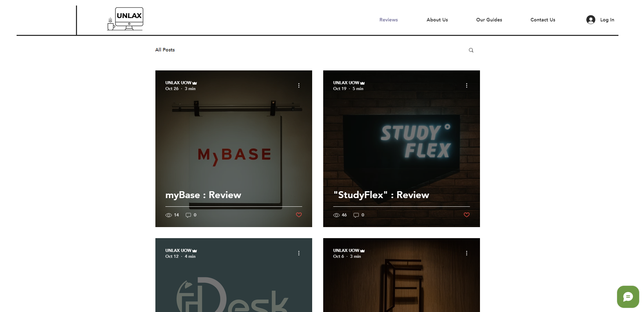The width and height of the screenshot is (644, 312).
Task: Open the About Us page
Action: (x=437, y=20)
